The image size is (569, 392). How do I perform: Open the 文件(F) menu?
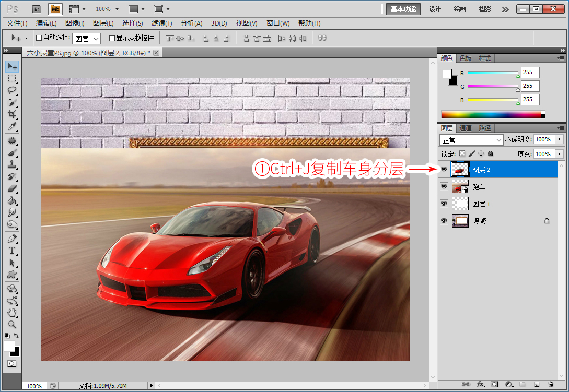(x=17, y=23)
